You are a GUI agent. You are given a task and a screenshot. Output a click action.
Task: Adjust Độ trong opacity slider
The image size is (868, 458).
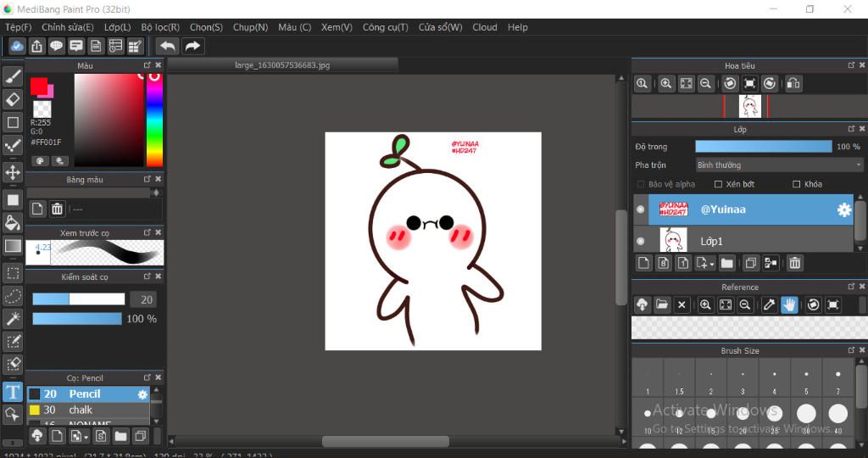click(x=764, y=146)
